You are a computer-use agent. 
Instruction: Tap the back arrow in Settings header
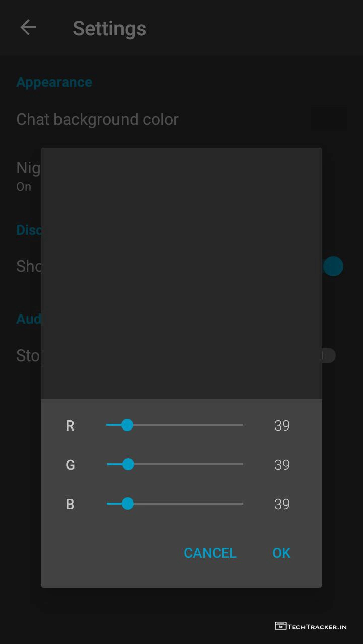coord(28,28)
